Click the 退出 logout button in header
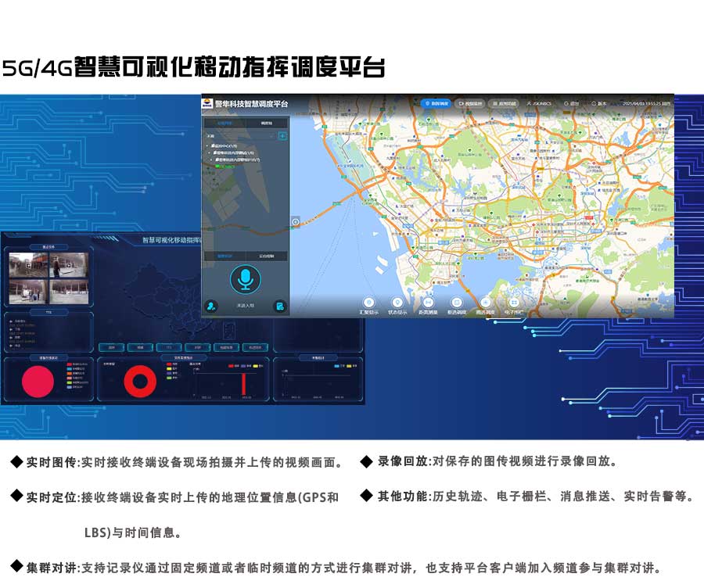 (x=572, y=103)
